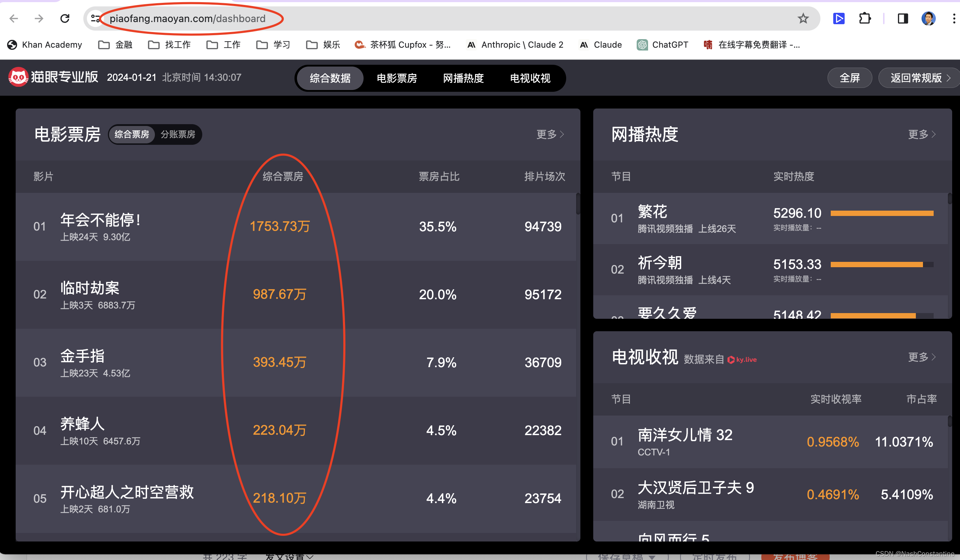Click the Maoyan cat logo icon

[x=18, y=77]
